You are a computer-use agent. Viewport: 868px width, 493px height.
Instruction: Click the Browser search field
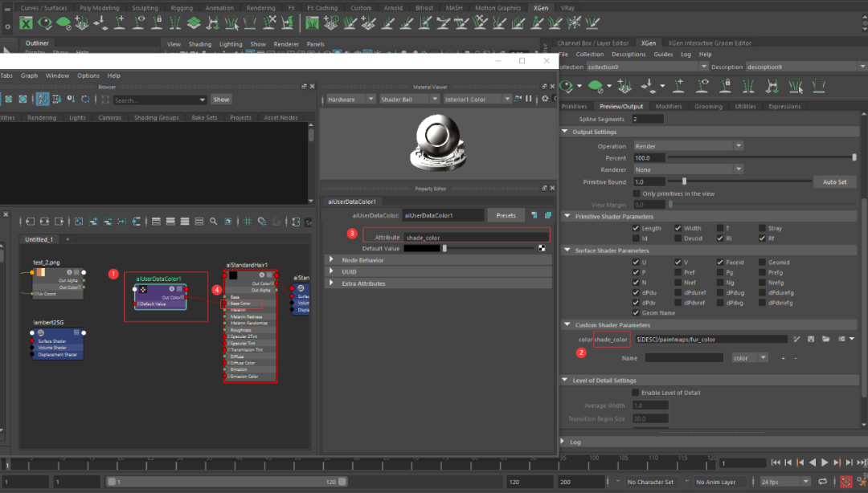coord(160,100)
